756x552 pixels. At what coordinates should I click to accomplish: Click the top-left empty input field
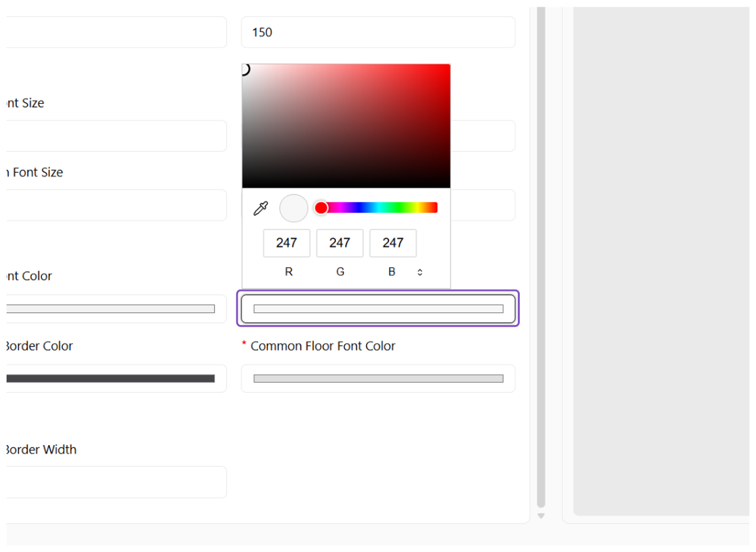(116, 32)
